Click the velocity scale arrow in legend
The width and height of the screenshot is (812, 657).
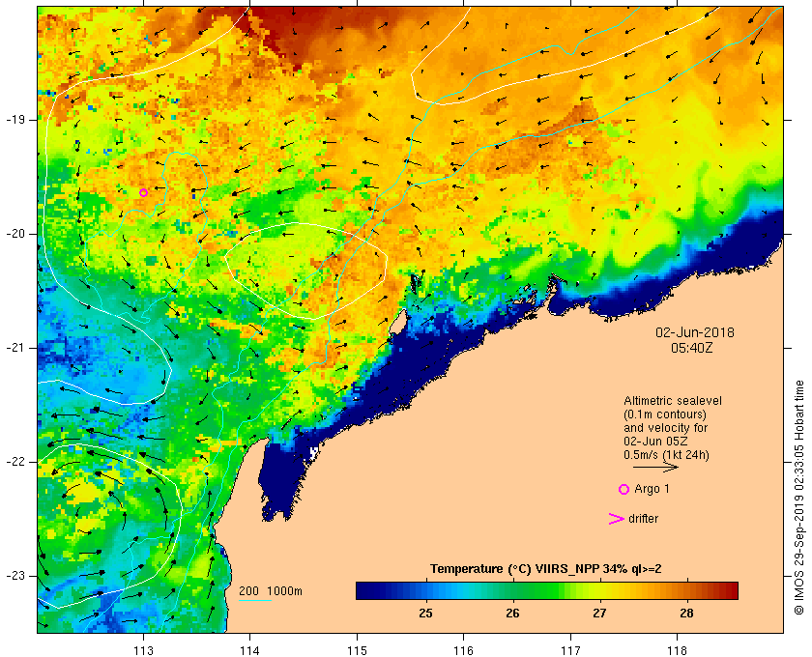click(655, 468)
